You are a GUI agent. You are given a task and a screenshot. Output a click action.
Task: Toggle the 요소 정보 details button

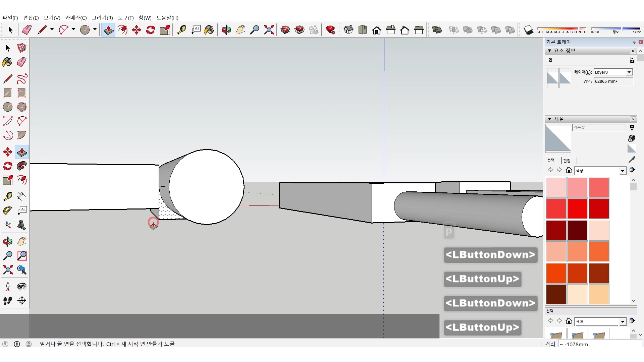632,60
